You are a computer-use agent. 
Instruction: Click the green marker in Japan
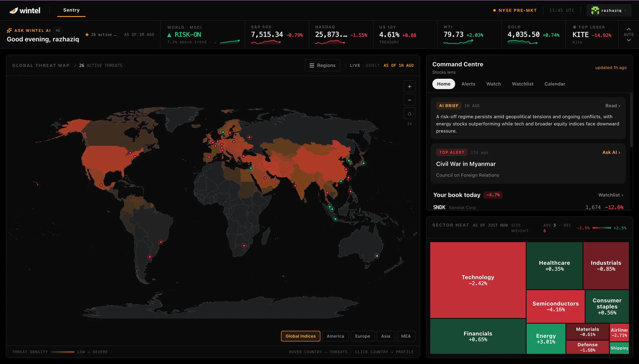pos(363,163)
